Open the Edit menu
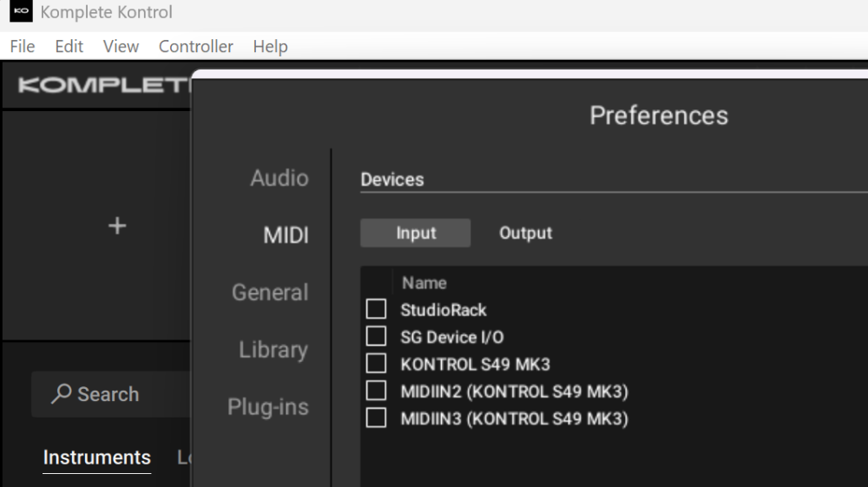Viewport: 868px width, 487px height. coord(69,47)
